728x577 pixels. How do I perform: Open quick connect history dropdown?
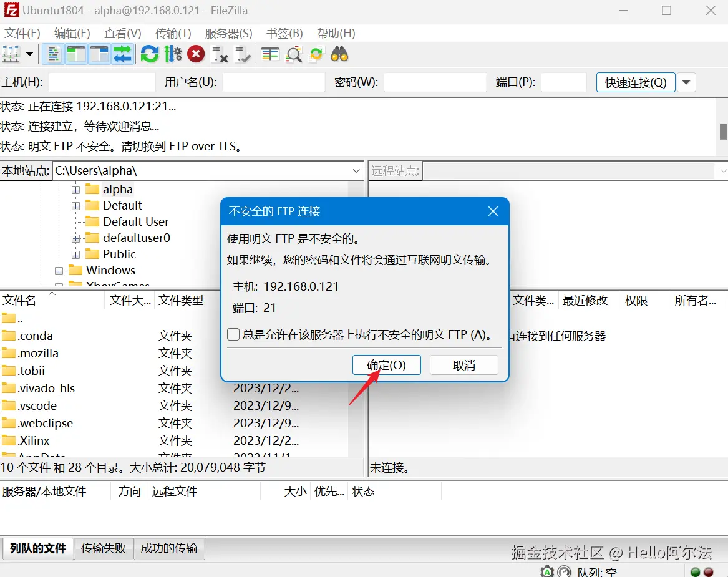pyautogui.click(x=686, y=82)
